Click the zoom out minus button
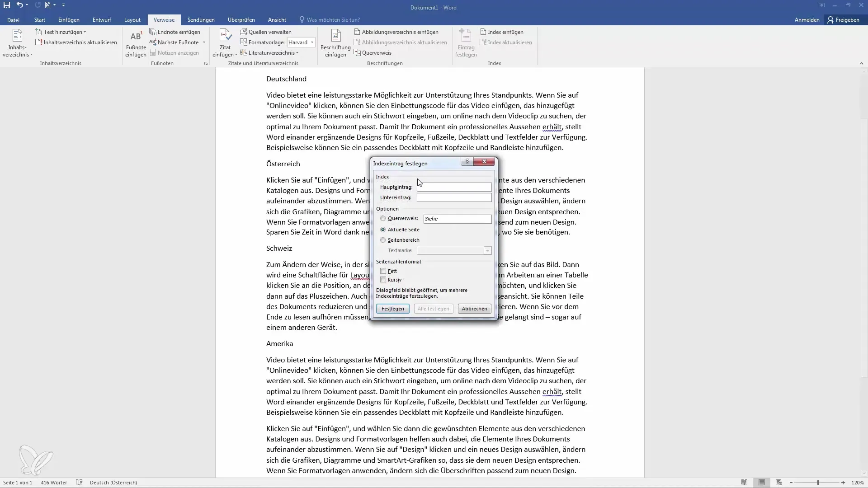 coord(791,483)
